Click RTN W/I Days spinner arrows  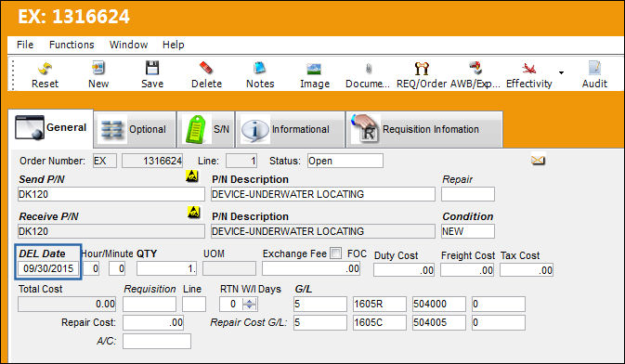[250, 305]
